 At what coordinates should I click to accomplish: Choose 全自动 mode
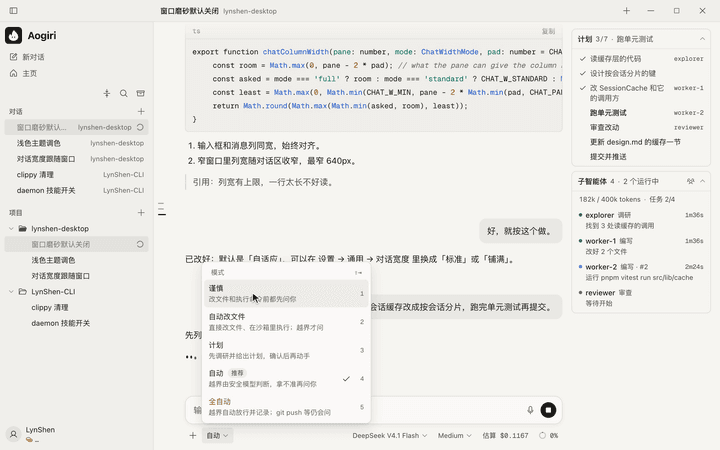click(x=286, y=407)
